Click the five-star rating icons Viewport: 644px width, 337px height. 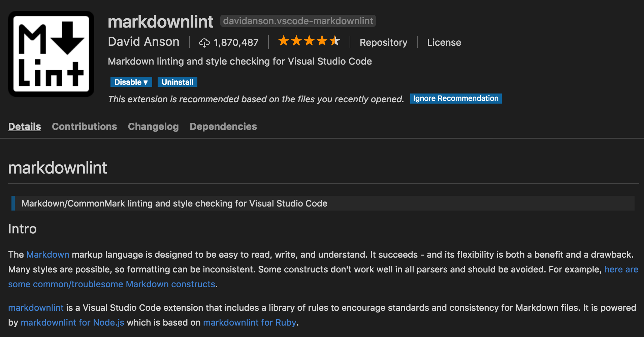click(x=309, y=41)
